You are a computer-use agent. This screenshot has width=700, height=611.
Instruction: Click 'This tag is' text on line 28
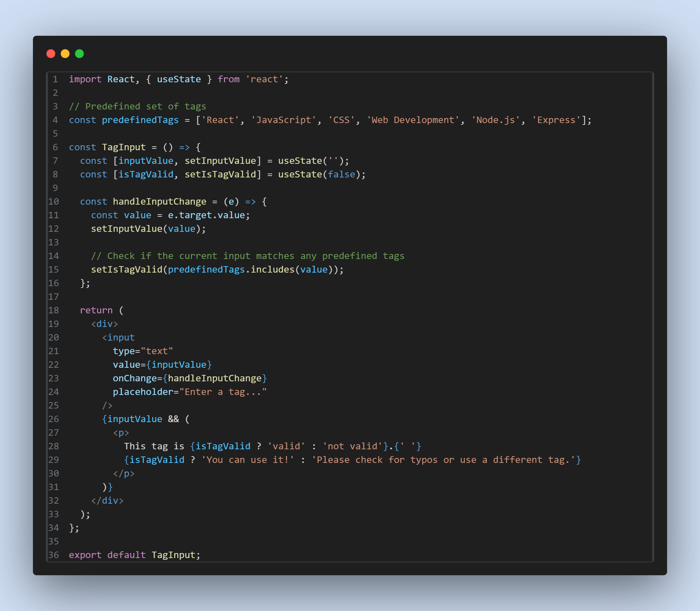[x=154, y=446]
